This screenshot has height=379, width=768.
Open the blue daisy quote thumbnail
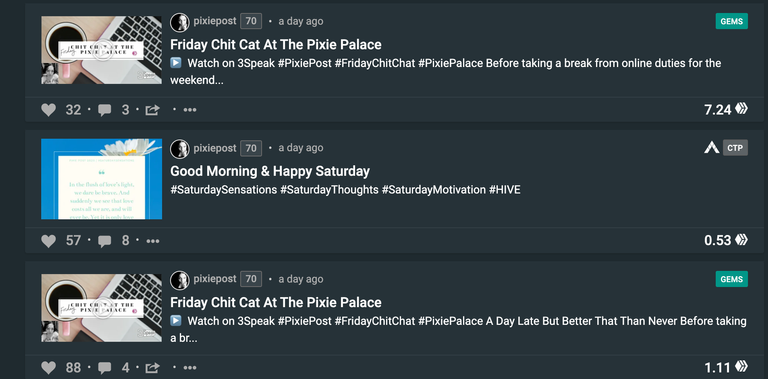point(101,179)
